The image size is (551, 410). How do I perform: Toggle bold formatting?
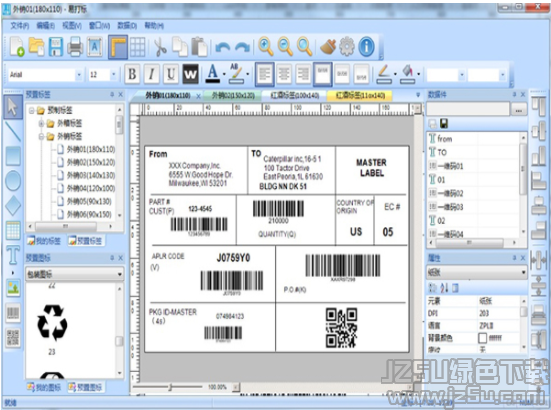point(132,74)
